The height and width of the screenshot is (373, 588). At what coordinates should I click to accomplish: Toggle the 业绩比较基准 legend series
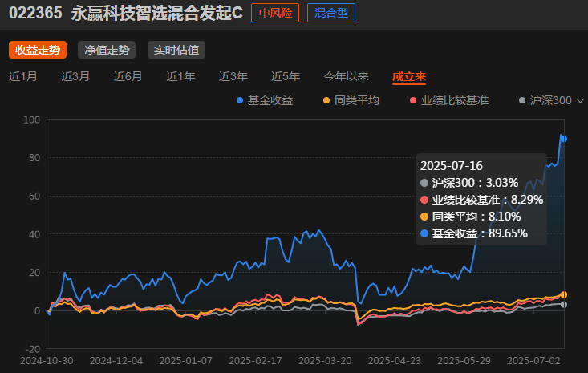449,100
